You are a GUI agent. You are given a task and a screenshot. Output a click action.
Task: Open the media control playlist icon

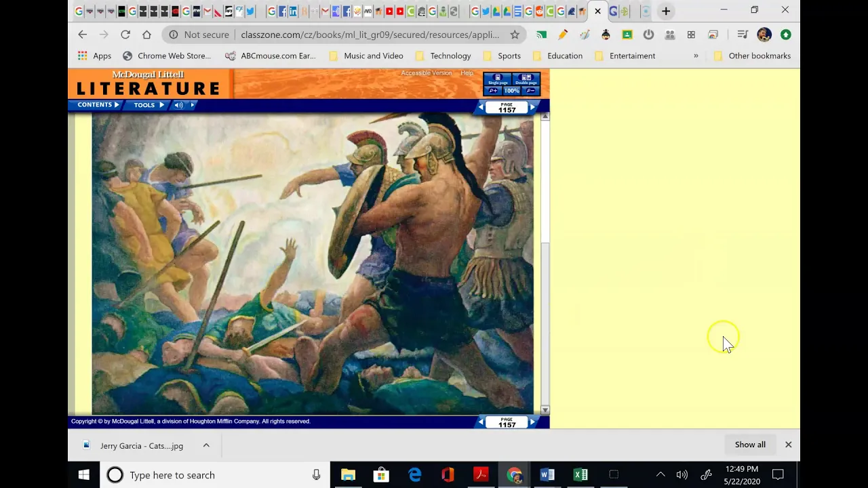click(x=743, y=35)
